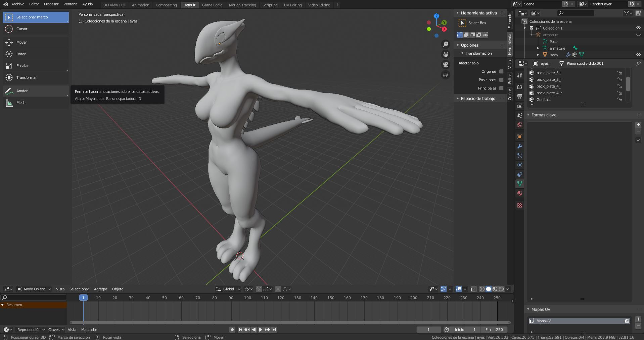644x340 pixels.
Task: Open the Modifiers wrench properties tab
Action: pyautogui.click(x=520, y=146)
